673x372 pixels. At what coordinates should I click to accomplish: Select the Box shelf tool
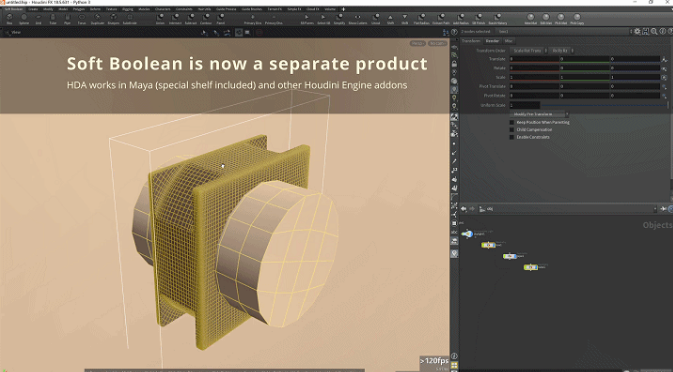click(9, 18)
